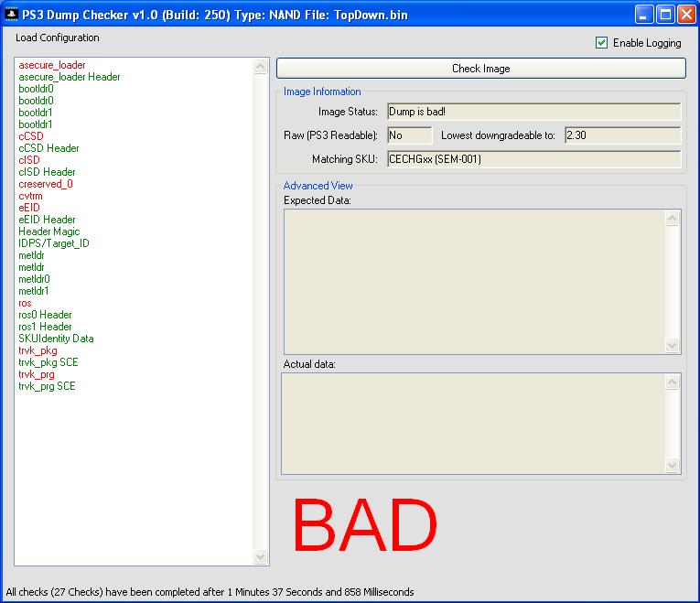Select the red trvk_pkg entry

(38, 350)
